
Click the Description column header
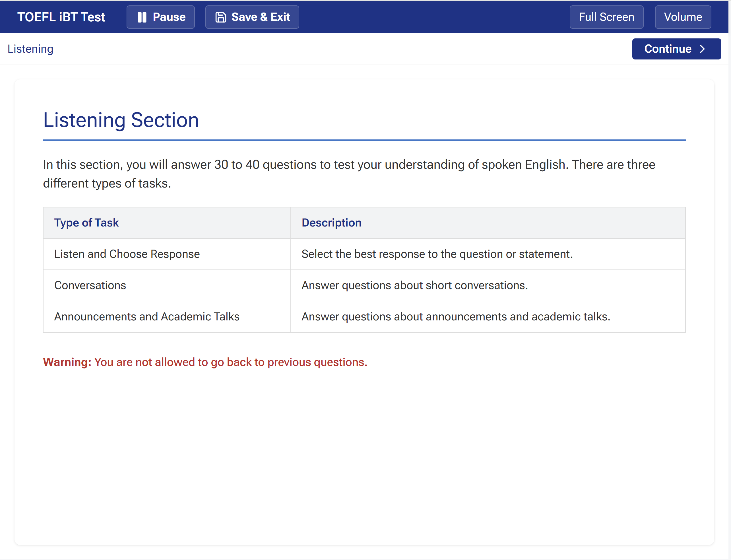pos(331,223)
